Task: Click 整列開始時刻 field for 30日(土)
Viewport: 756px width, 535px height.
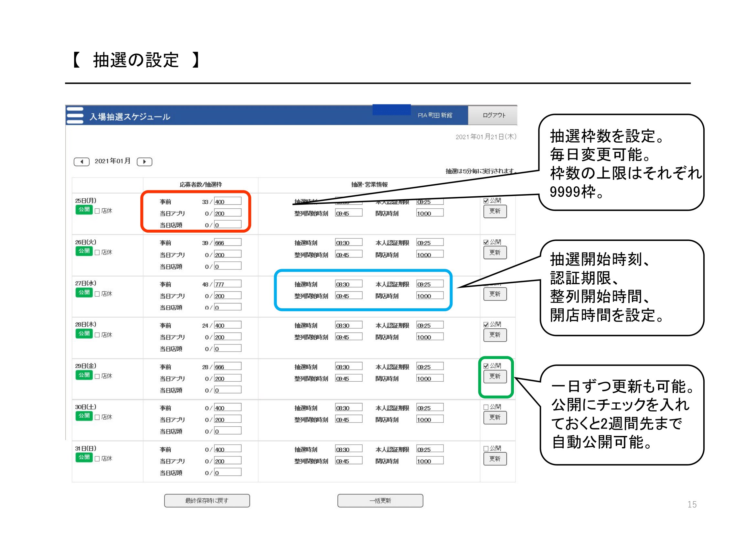Action: pyautogui.click(x=349, y=420)
